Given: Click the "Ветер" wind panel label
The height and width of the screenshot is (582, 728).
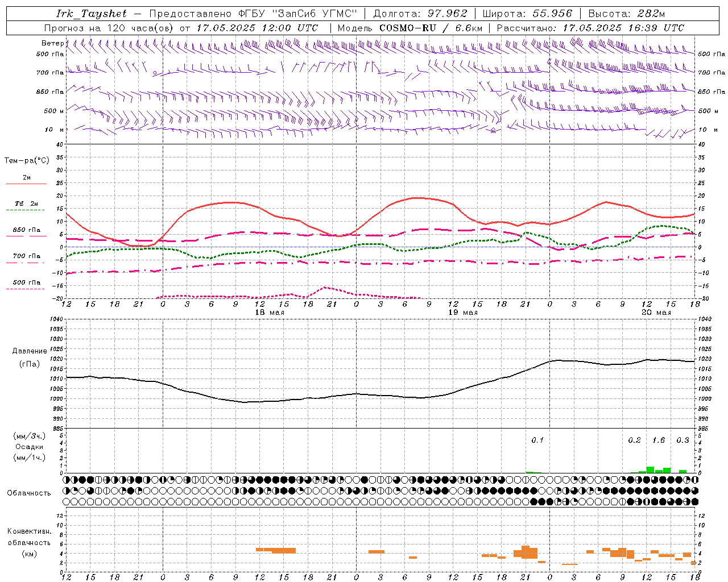Looking at the screenshot, I should pyautogui.click(x=52, y=43).
